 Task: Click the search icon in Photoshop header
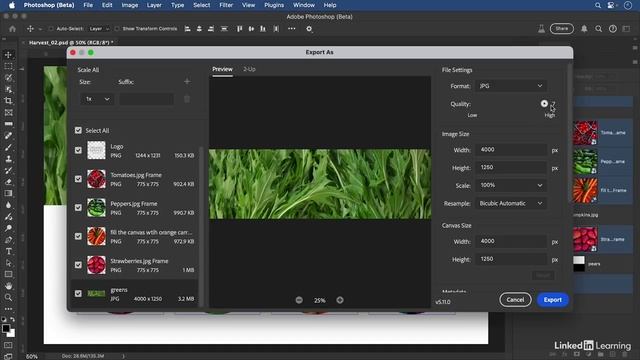(598, 29)
